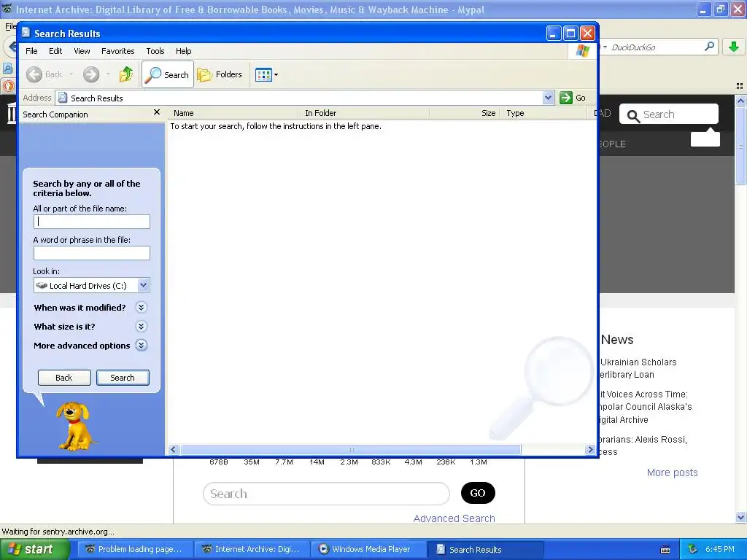Expand When was it modified option
This screenshot has height=560, width=747.
point(141,308)
